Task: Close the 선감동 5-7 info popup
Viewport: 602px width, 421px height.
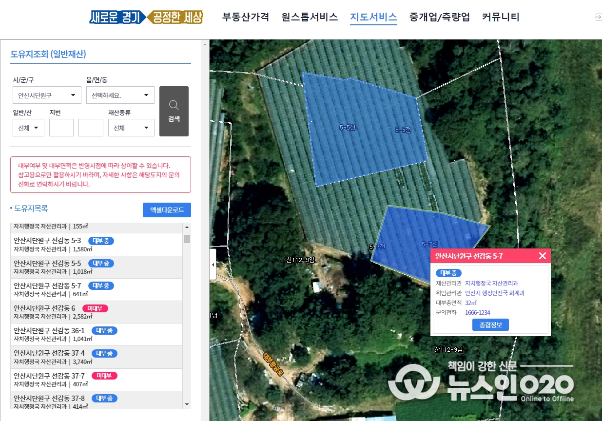Action: click(542, 256)
